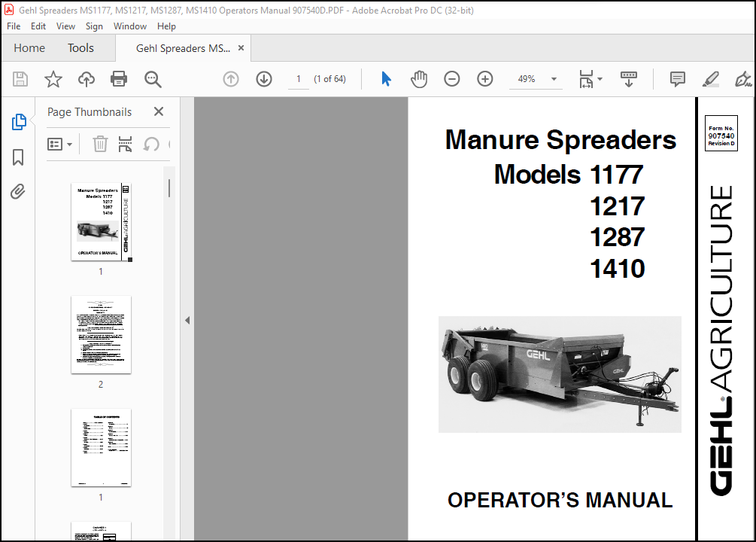Zoom out with minus button

click(x=452, y=79)
